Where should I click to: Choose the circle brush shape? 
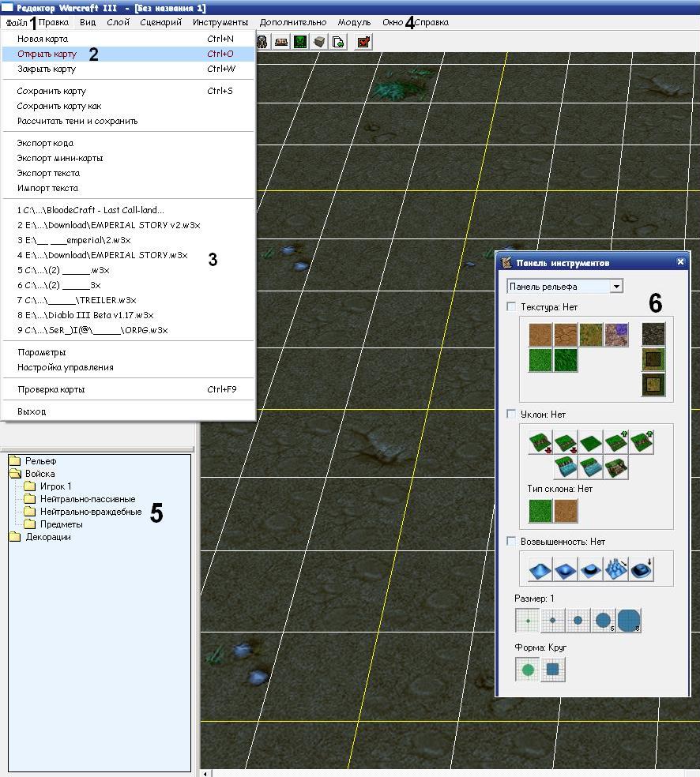(x=528, y=670)
